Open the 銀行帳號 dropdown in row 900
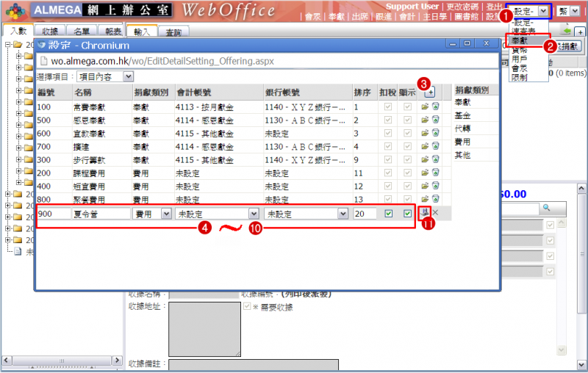Viewport: 588px width, 373px height. tap(306, 214)
